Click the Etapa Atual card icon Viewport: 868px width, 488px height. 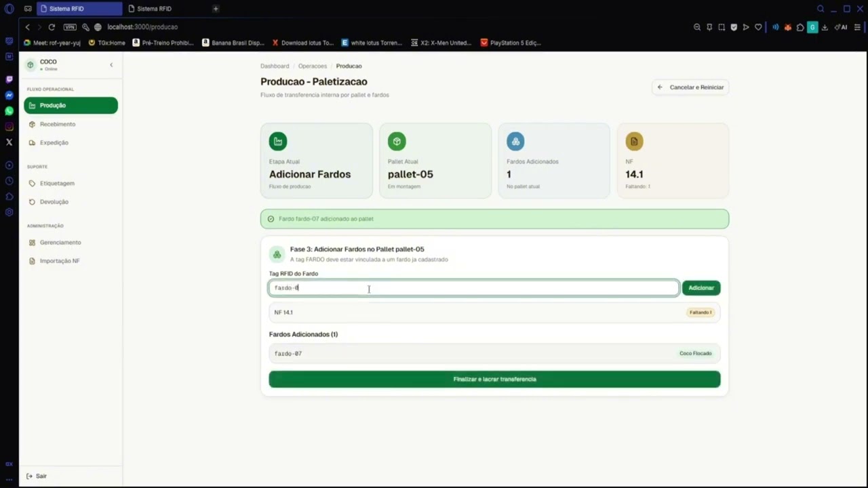[x=278, y=141]
